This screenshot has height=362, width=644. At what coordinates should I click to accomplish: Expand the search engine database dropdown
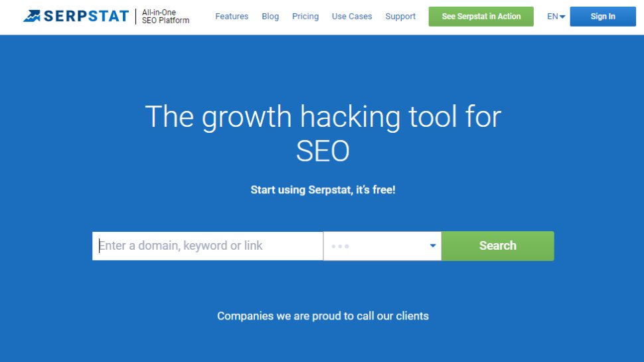coord(382,246)
